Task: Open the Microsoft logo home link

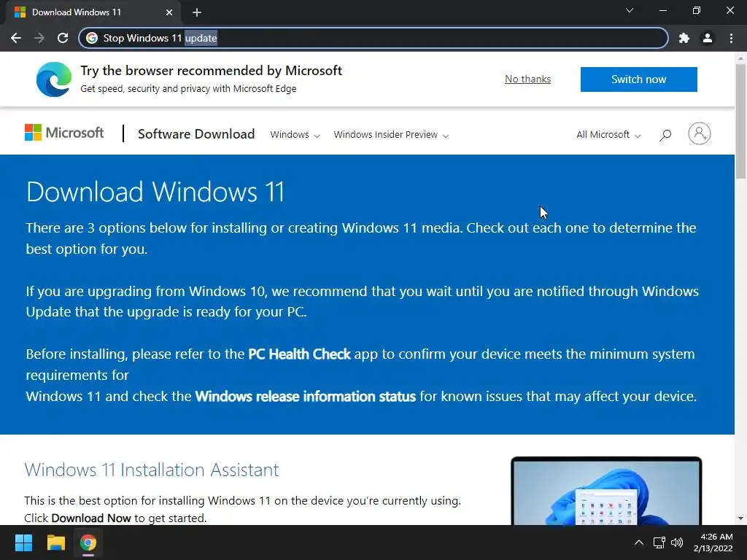Action: (64, 133)
